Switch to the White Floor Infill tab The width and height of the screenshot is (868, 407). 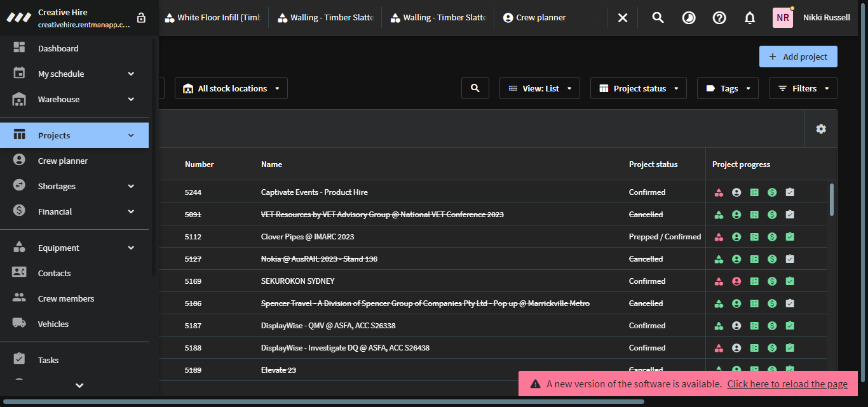[212, 18]
